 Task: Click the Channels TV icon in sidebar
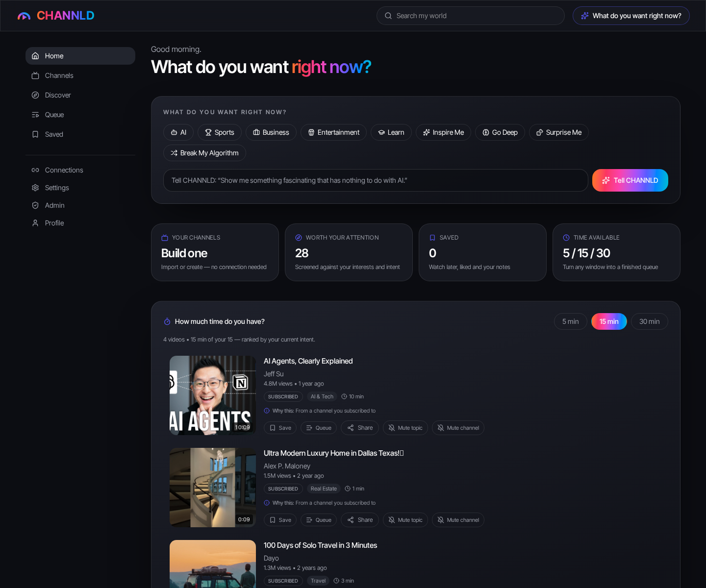35,75
